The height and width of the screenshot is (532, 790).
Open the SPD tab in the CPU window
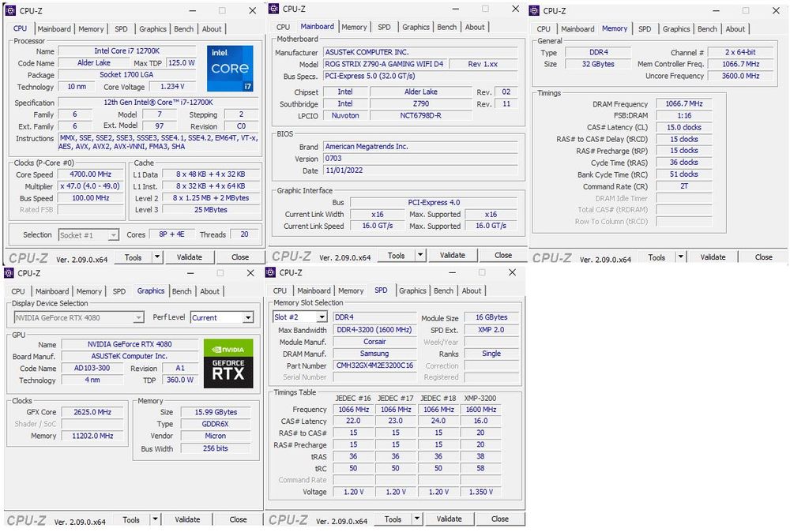coord(121,28)
